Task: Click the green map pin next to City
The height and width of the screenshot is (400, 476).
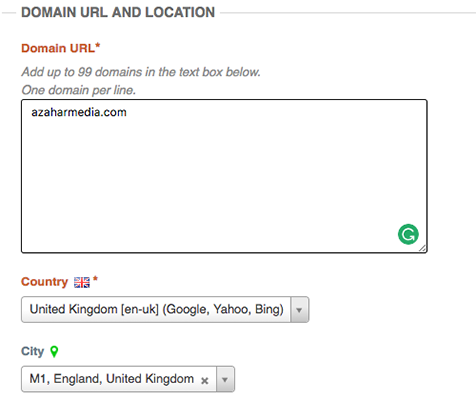Action: (x=54, y=351)
